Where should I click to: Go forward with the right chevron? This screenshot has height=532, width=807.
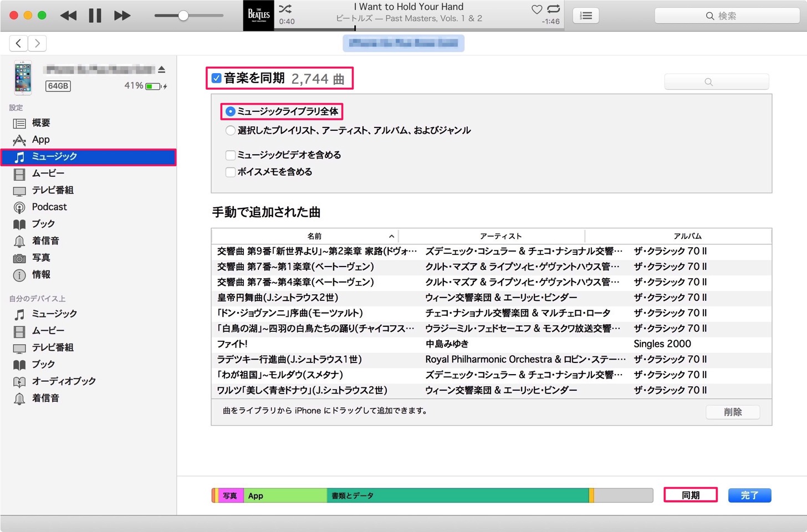[x=37, y=43]
